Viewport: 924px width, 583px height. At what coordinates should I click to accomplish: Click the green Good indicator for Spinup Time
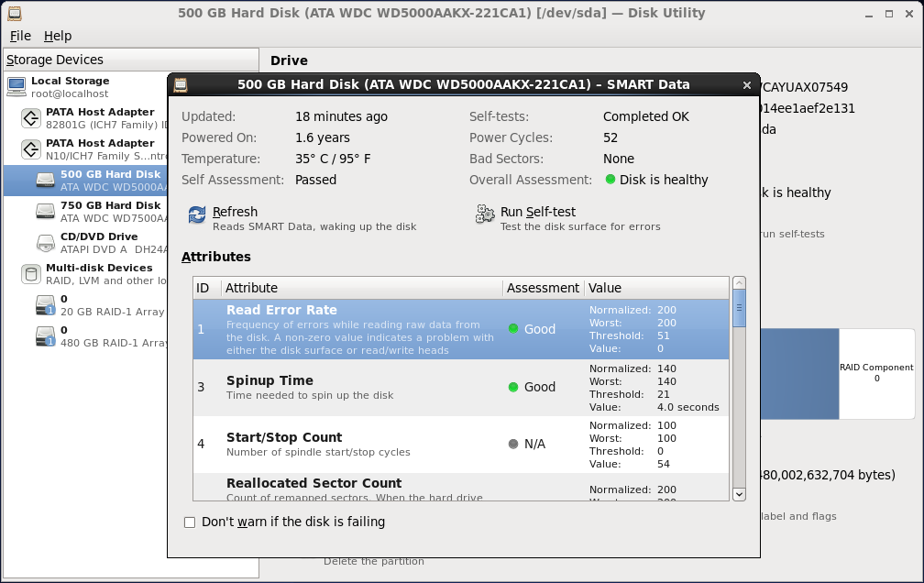pyautogui.click(x=513, y=387)
